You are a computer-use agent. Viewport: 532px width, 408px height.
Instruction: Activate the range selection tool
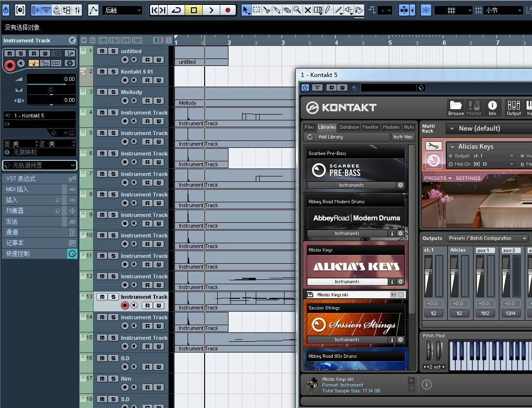[x=257, y=10]
